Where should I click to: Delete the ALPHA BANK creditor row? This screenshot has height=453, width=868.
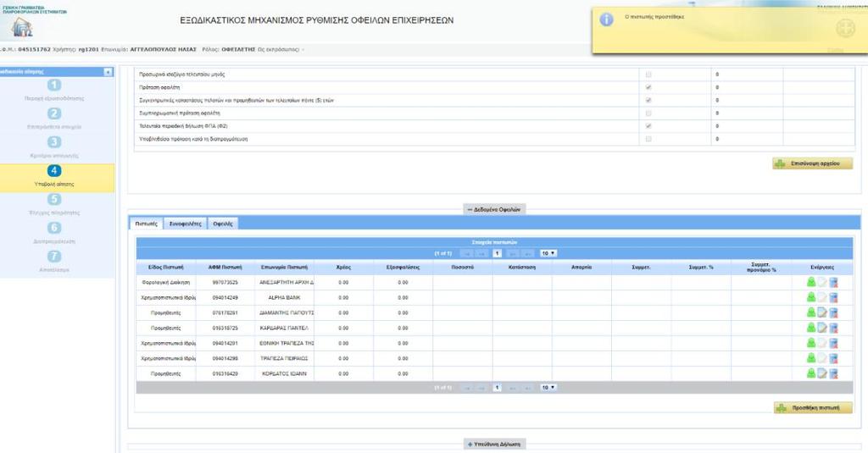(834, 297)
